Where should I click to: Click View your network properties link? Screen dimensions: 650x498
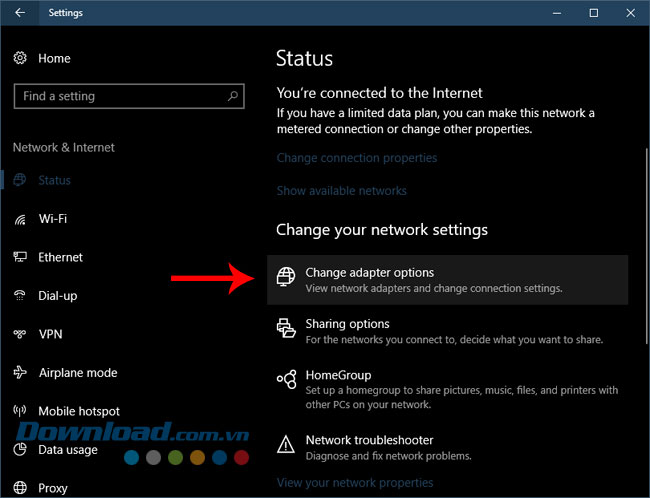coord(355,483)
